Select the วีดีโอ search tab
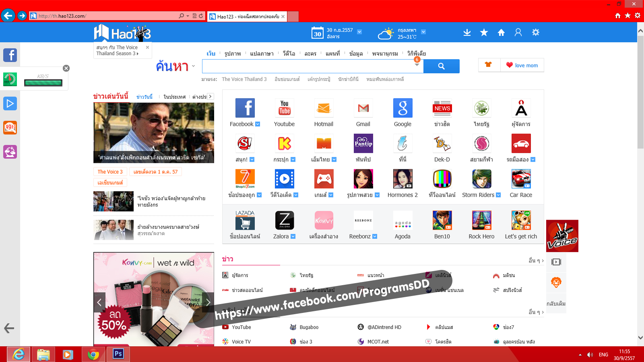This screenshot has height=362, width=644. point(289,53)
